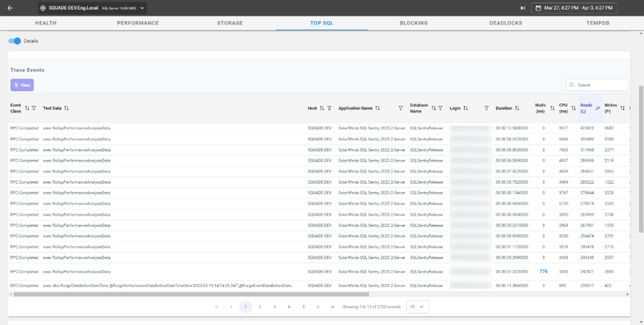Sort by Event Class column
The image size is (644, 325).
tap(27, 108)
